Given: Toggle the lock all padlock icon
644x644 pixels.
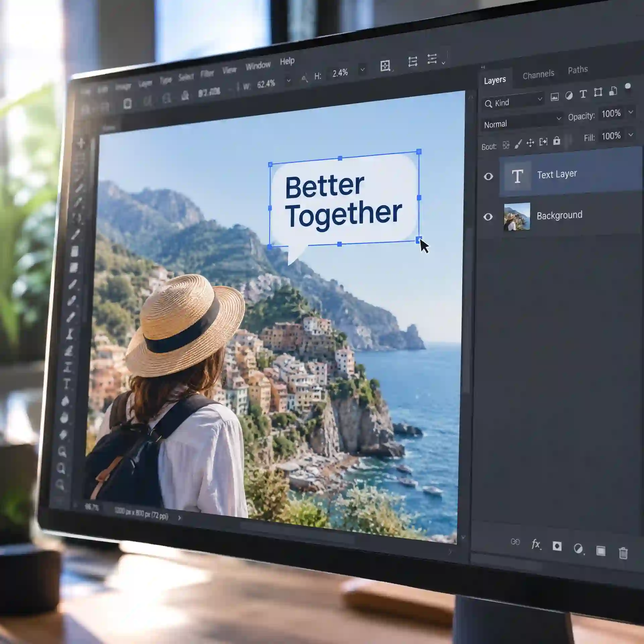Looking at the screenshot, I should click(x=557, y=140).
